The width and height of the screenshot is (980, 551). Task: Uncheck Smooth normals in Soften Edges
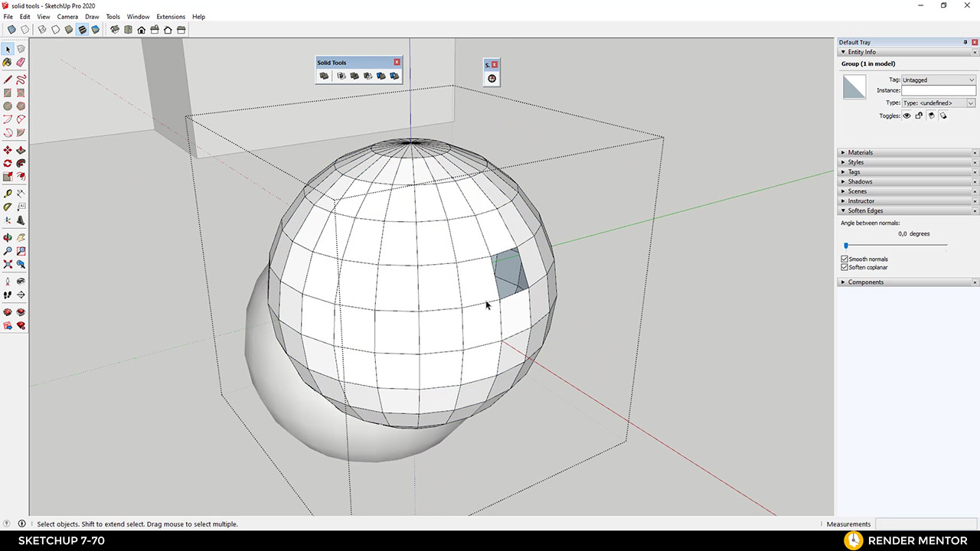[844, 259]
